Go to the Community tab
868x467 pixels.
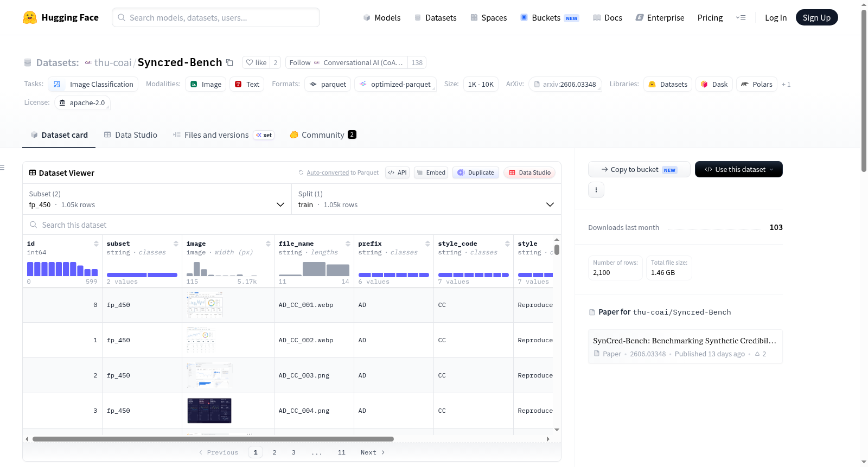tap(323, 135)
